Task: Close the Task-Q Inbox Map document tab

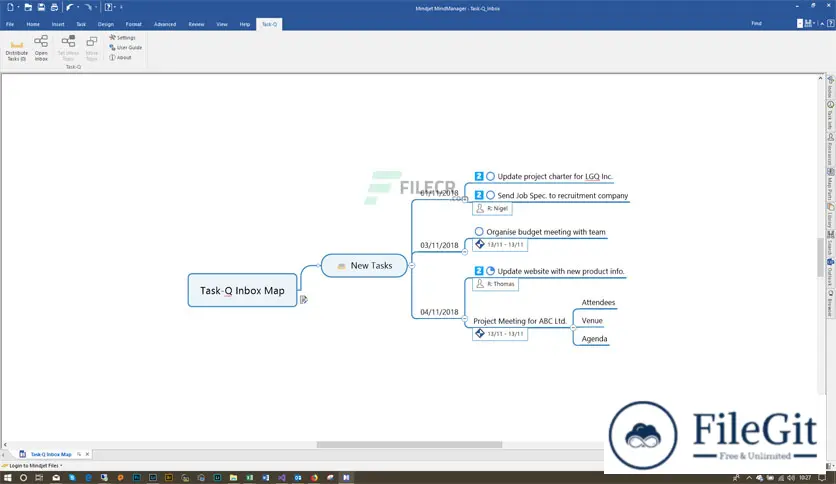Action: (87, 454)
